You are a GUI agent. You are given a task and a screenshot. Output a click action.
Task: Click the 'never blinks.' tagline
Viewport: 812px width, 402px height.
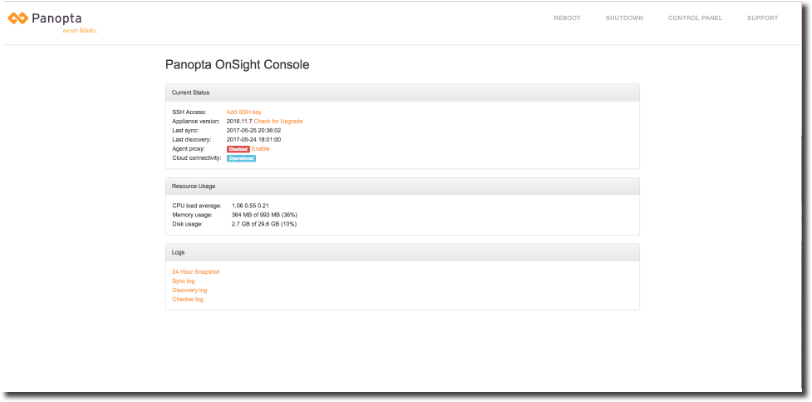tap(80, 31)
